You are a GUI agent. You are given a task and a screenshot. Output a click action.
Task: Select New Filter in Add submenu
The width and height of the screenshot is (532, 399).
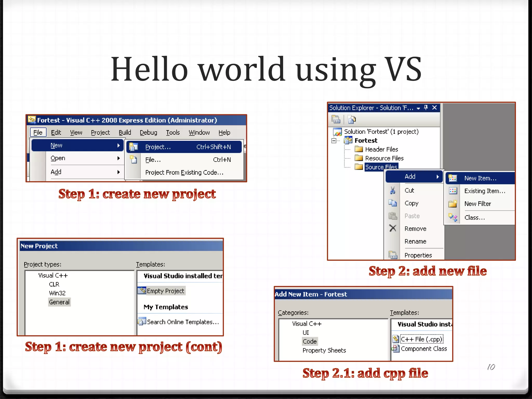click(477, 204)
